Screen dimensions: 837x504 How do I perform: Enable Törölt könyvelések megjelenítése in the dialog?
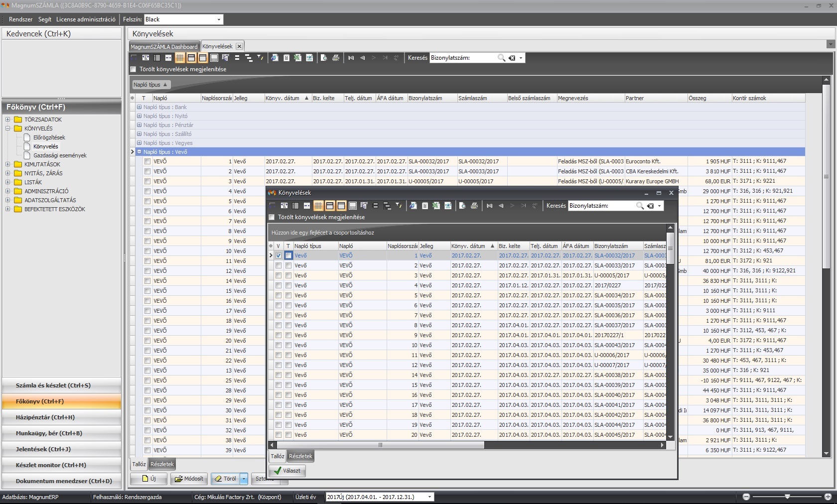[x=272, y=217]
